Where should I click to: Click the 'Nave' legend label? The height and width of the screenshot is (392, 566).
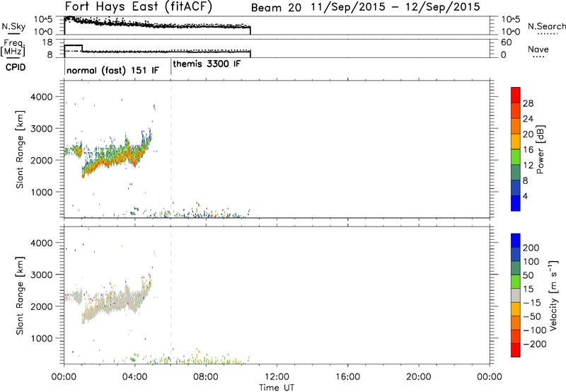coord(538,49)
